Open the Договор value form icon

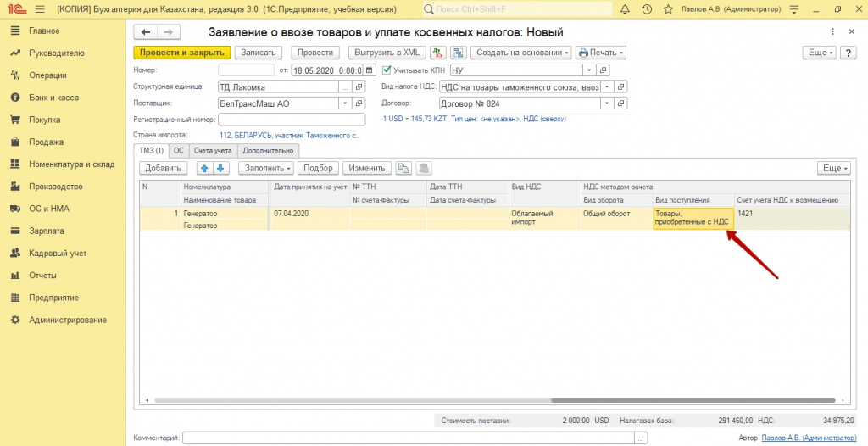(621, 103)
